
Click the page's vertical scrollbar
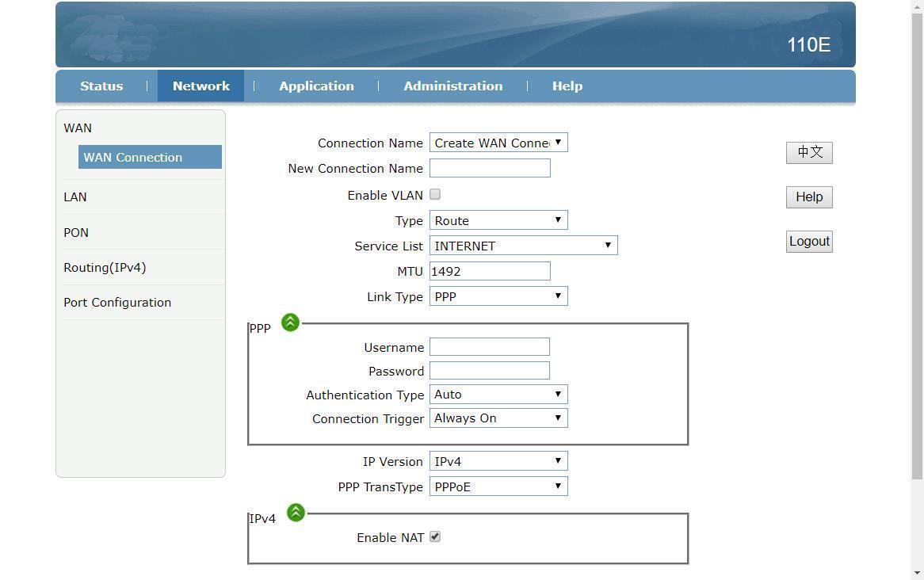917,247
